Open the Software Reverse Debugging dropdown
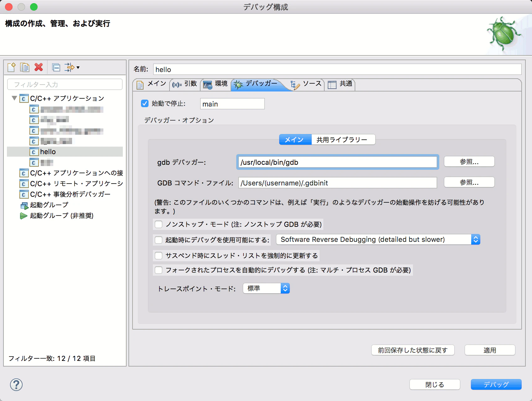 pos(378,240)
